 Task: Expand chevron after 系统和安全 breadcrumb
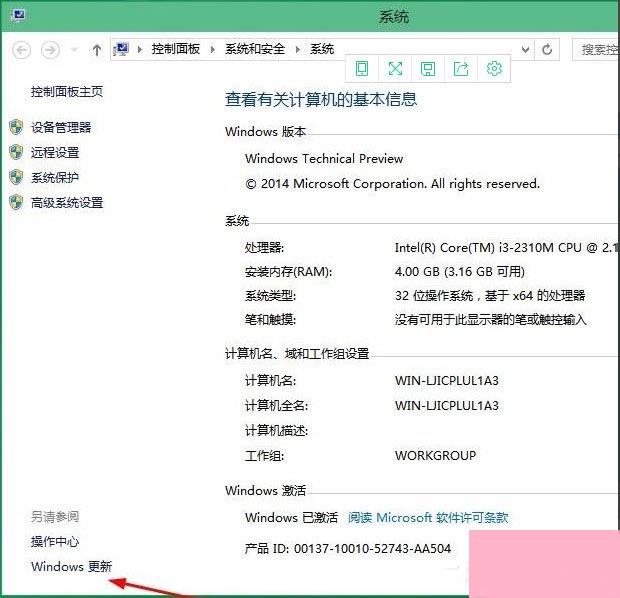[x=298, y=49]
